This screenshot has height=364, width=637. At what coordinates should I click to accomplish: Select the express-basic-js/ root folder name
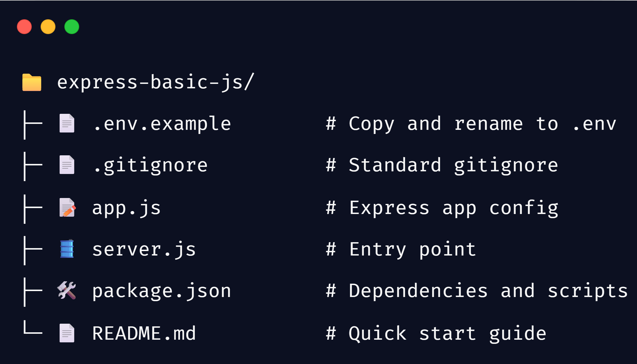[156, 82]
